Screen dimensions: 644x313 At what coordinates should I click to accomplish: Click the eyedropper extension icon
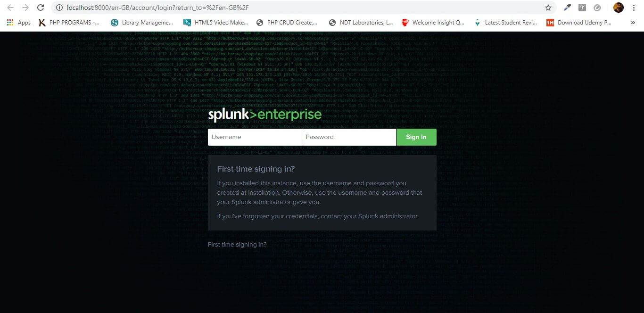(568, 8)
